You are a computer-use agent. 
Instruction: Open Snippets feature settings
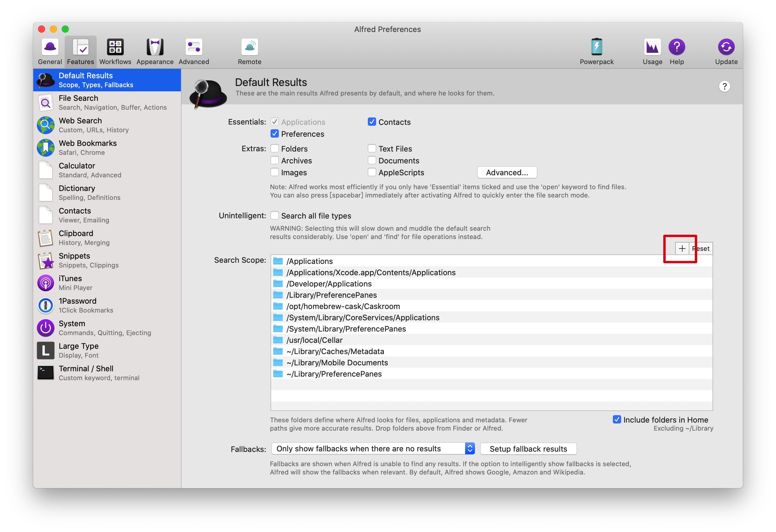pos(107,260)
